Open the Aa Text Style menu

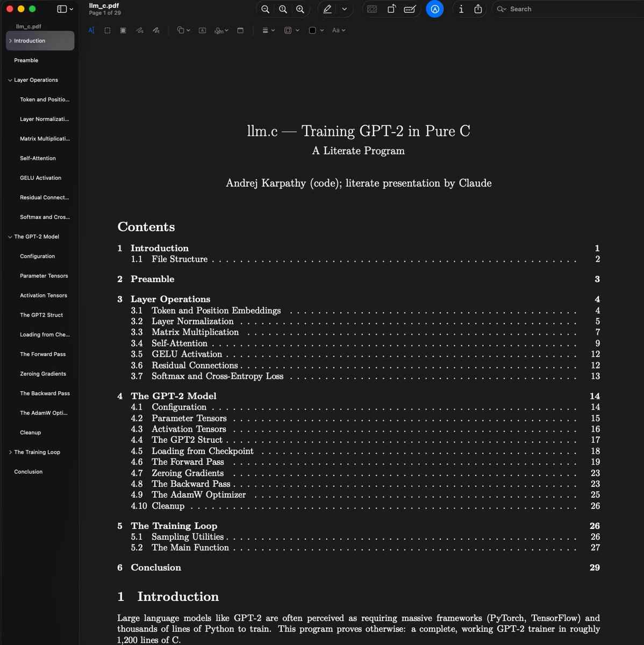click(339, 31)
